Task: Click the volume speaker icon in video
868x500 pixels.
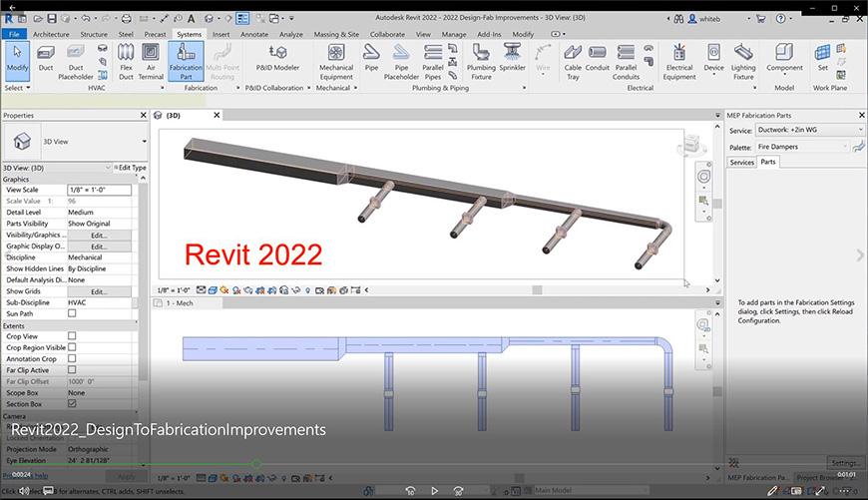Action: (x=24, y=491)
